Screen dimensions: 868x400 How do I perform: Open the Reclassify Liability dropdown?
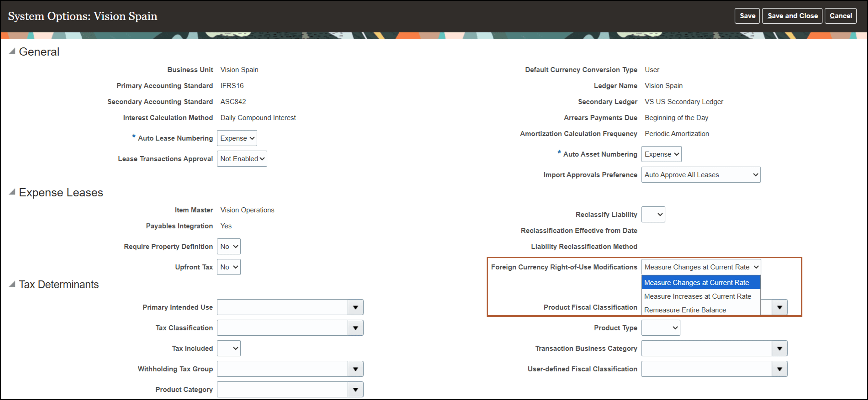[x=653, y=214]
